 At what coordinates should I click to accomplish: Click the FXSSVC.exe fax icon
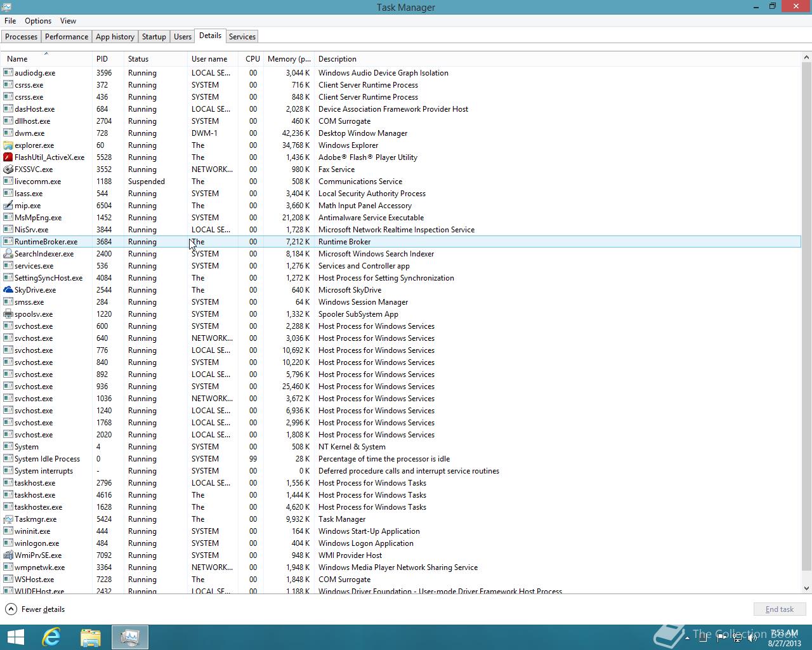pos(8,169)
